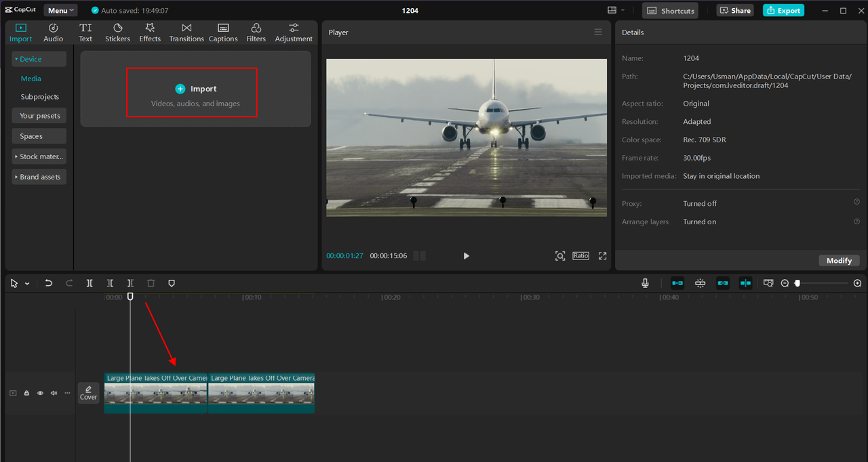Expand the Brand assets section
The image size is (868, 462).
pos(39,177)
